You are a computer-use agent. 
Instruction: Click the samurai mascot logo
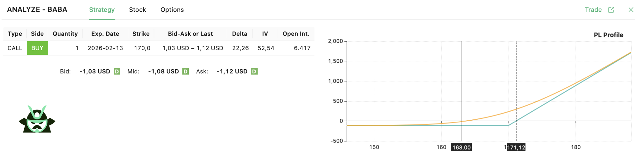click(x=37, y=119)
